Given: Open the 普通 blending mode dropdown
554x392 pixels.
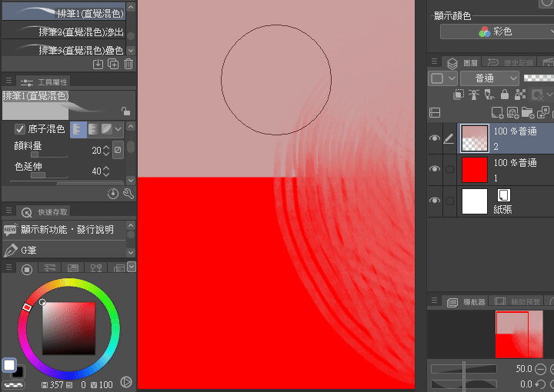Looking at the screenshot, I should [x=489, y=78].
